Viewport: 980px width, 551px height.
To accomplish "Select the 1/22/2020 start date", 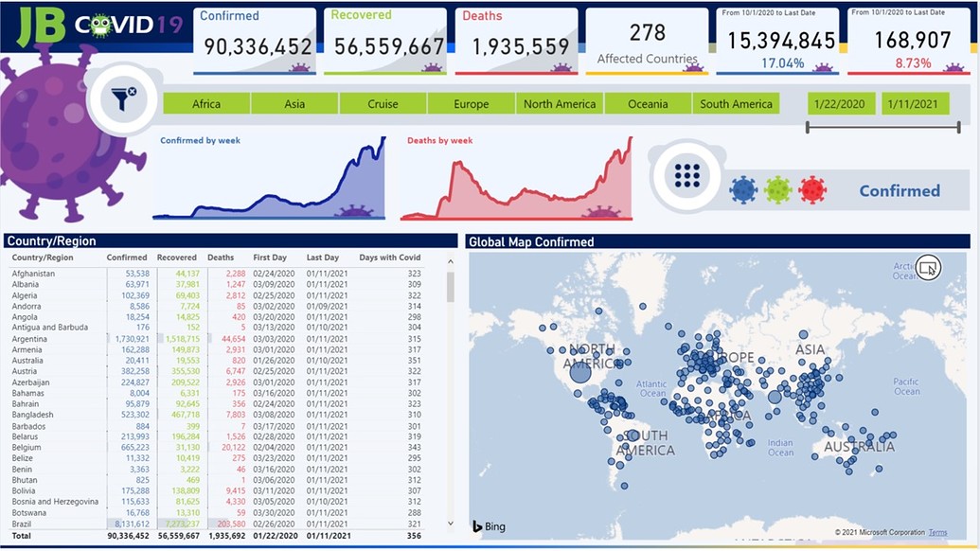I will 841,104.
